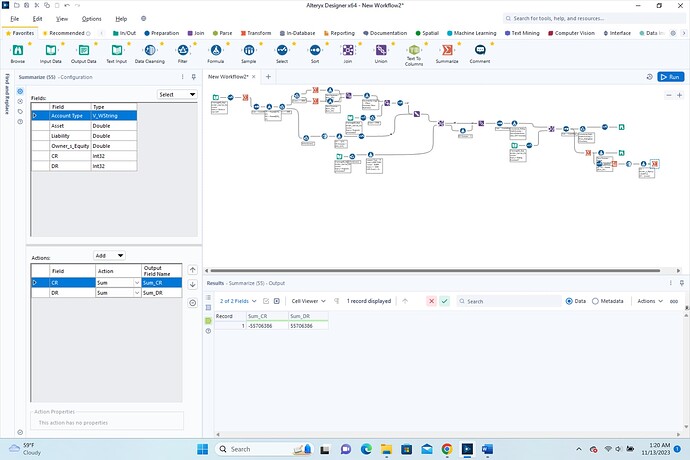The image size is (690, 460).
Task: Select the Formula tool
Action: point(216,54)
